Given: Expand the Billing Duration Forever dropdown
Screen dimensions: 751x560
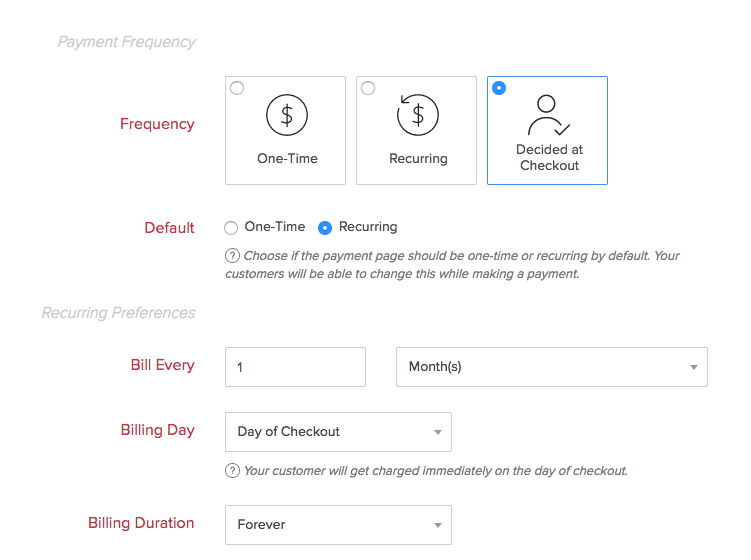Looking at the screenshot, I should click(x=338, y=525).
